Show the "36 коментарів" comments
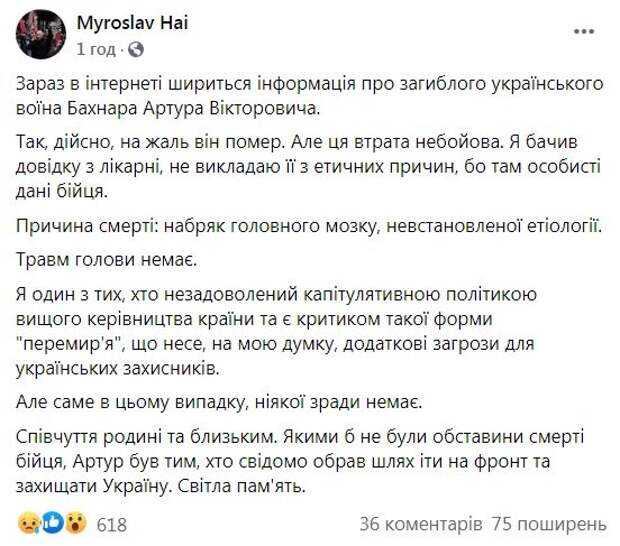The width and height of the screenshot is (620, 546). click(422, 524)
